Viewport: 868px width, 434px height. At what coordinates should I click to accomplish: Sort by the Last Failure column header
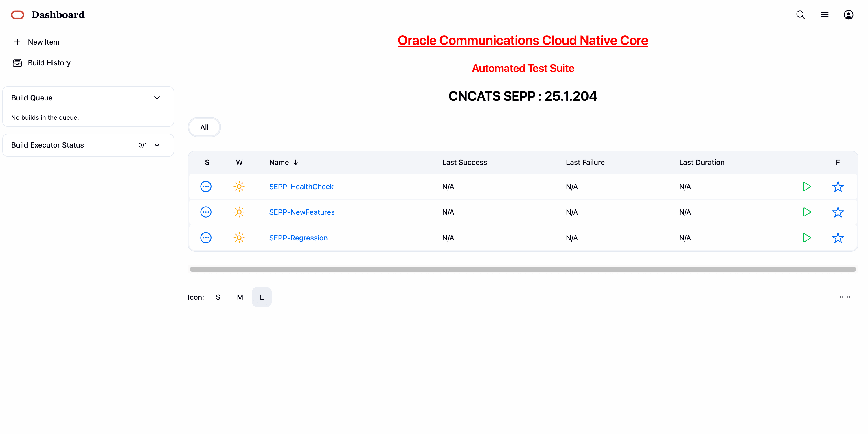tap(585, 162)
